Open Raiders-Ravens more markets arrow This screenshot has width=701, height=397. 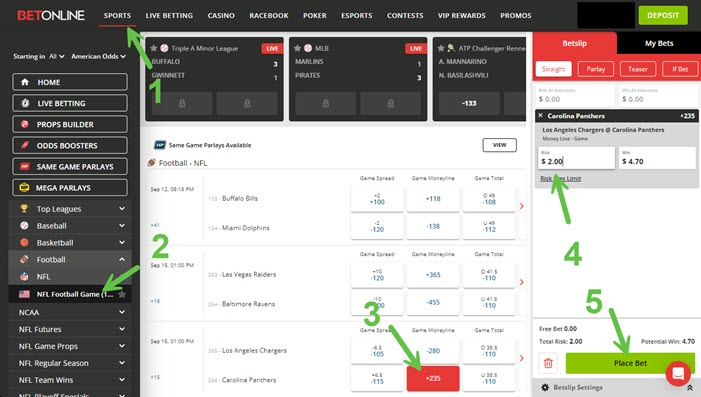(x=521, y=282)
